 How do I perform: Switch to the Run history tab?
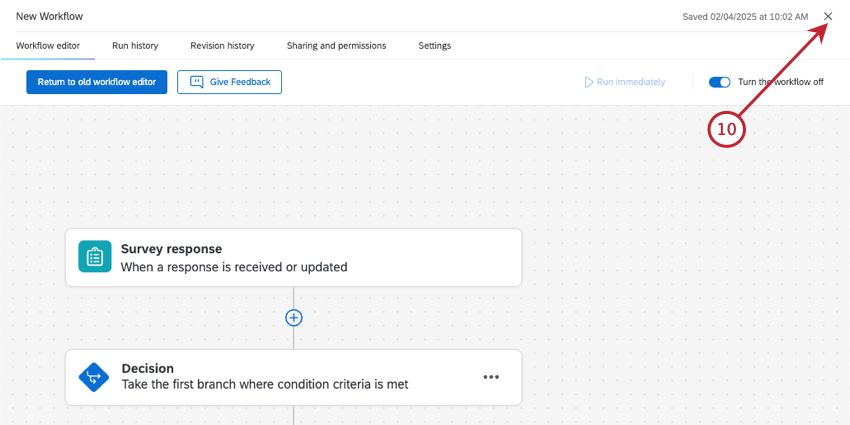pyautogui.click(x=135, y=45)
